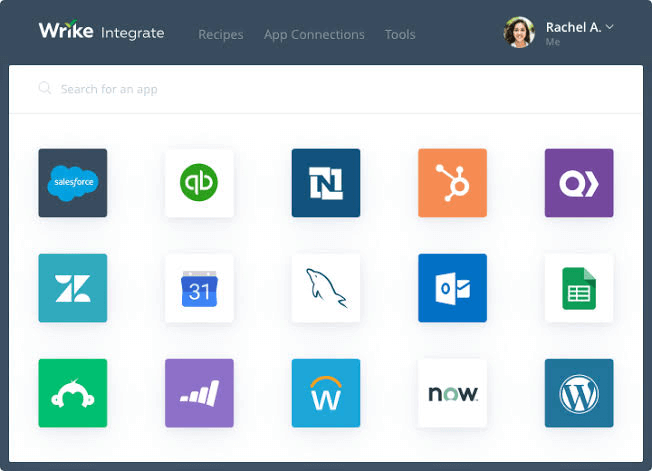Open the HubSpot app tile
The image size is (652, 471).
click(x=452, y=183)
